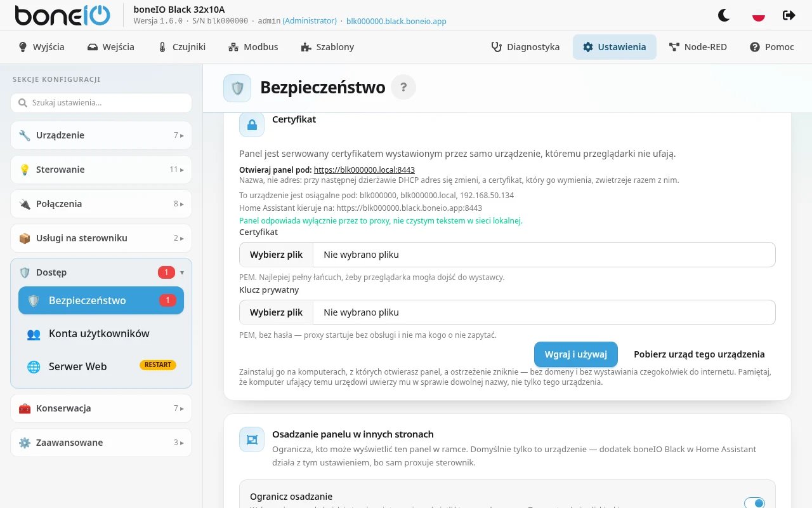This screenshot has height=508, width=812.
Task: Select the Ustawienia tab
Action: tap(615, 47)
